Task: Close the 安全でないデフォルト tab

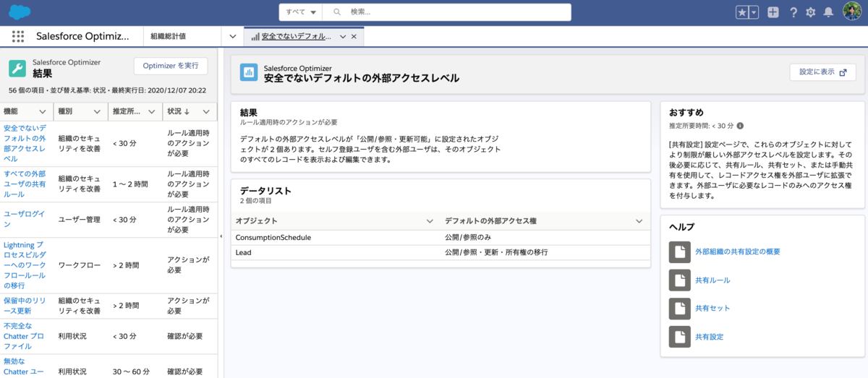Action: tap(354, 36)
